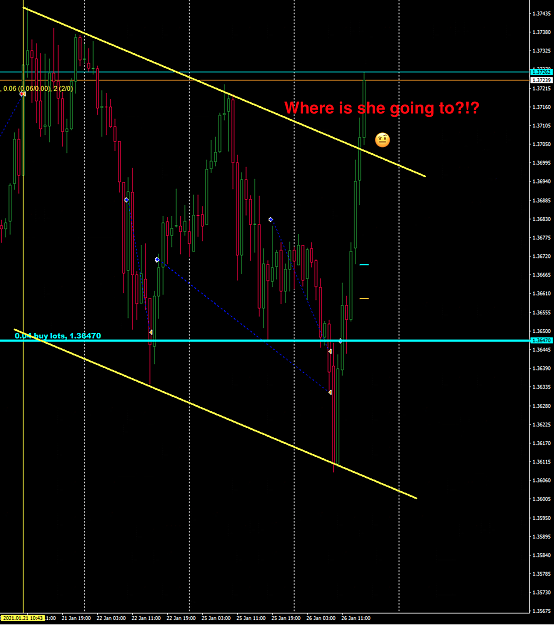Click the blue diamond trade marker near 1.36830
This screenshot has width=554, height=625.
point(271,220)
